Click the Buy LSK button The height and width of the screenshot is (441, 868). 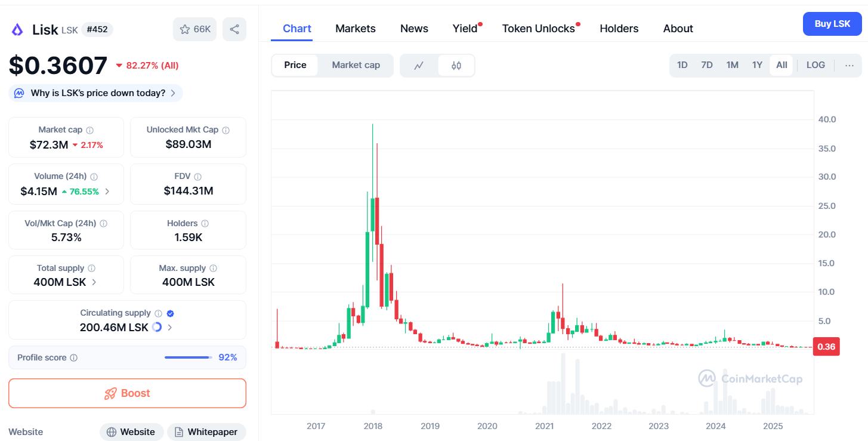832,24
